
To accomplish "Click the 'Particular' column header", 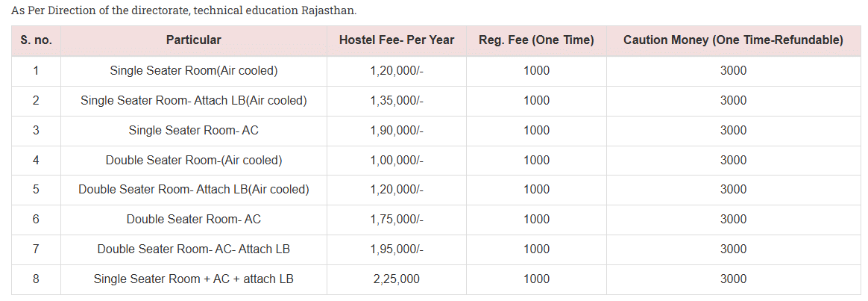I will coord(193,40).
